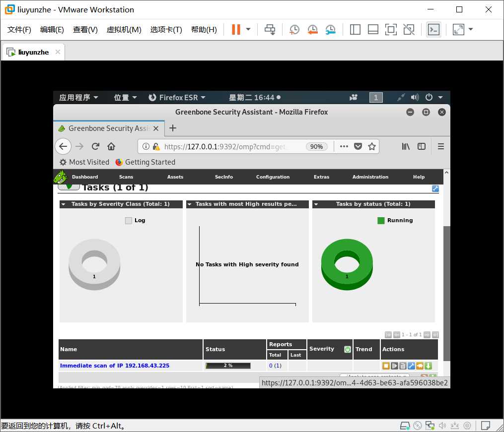Click insecure connection lock warning icon

[x=156, y=146]
